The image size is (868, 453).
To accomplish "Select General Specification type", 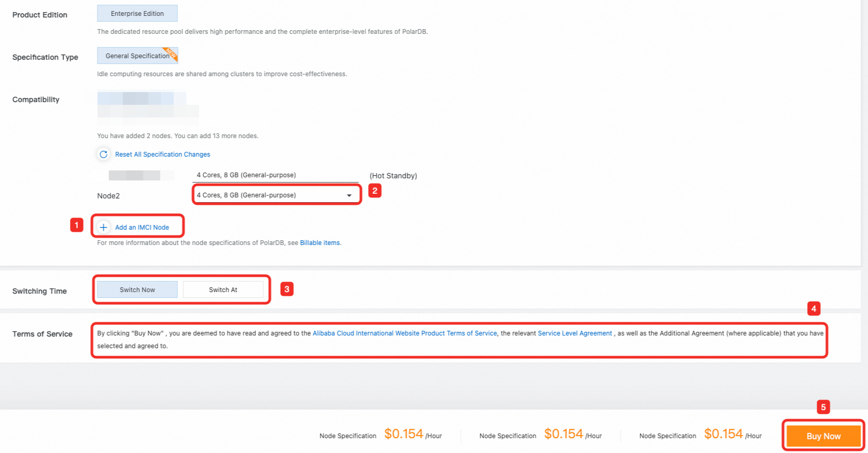I will pos(137,56).
